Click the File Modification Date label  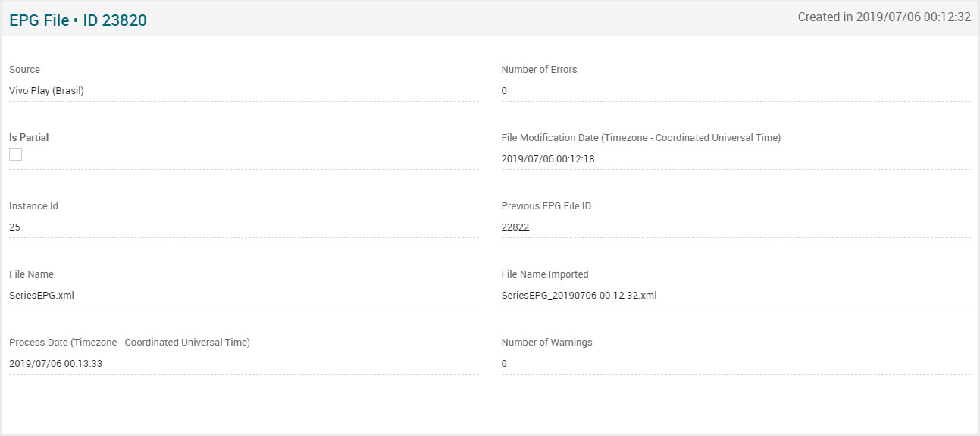point(640,138)
